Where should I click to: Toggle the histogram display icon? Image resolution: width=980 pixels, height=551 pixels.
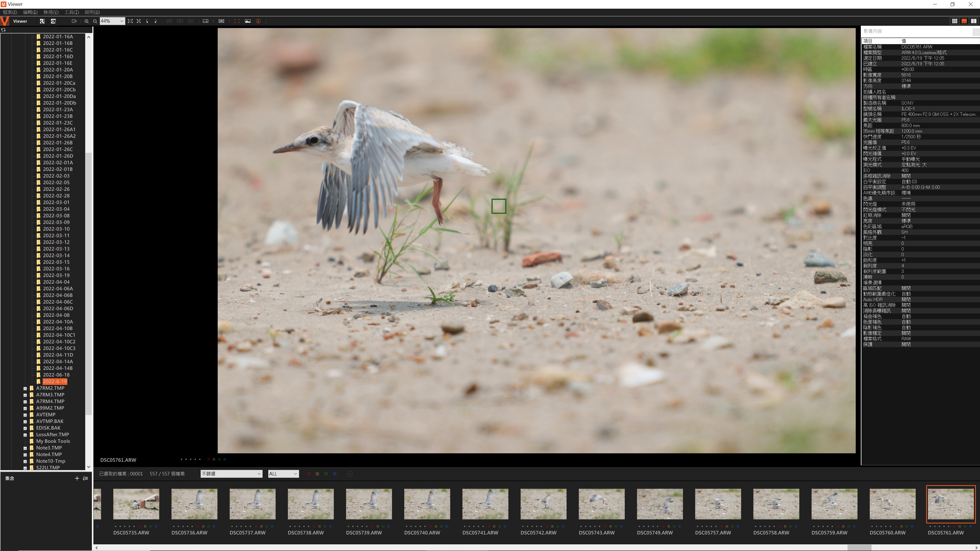[248, 21]
